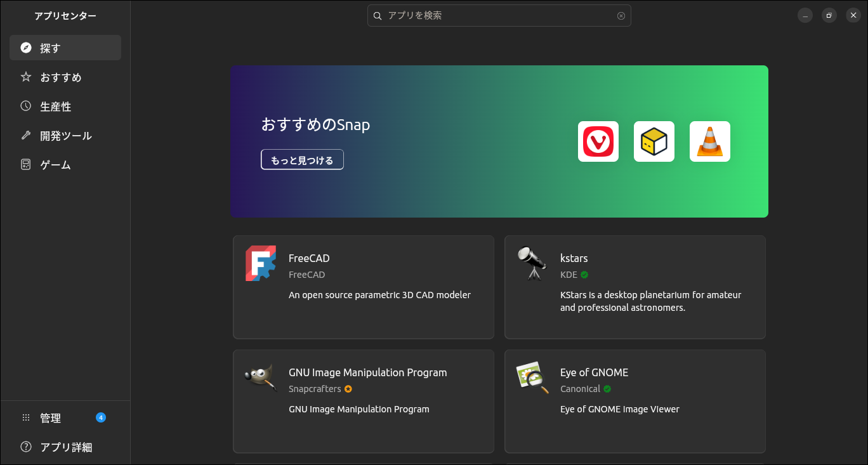Open the kstars app title
The height and width of the screenshot is (465, 868).
coord(574,258)
